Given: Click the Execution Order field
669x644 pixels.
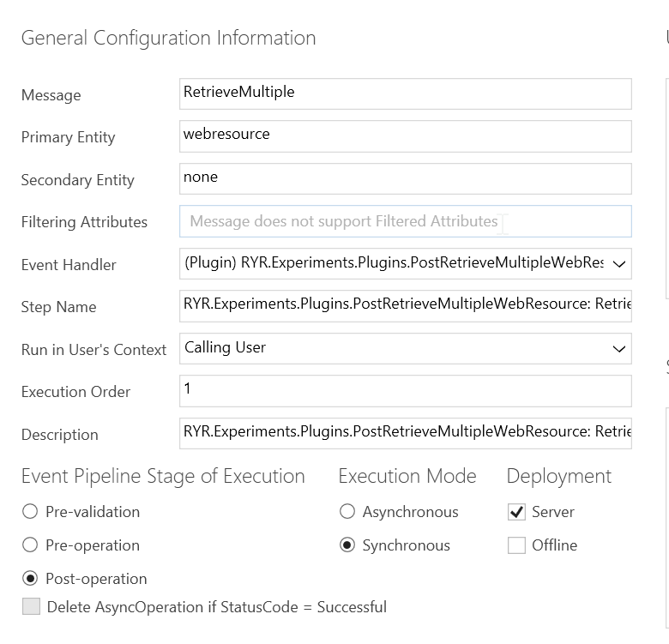Looking at the screenshot, I should click(405, 390).
